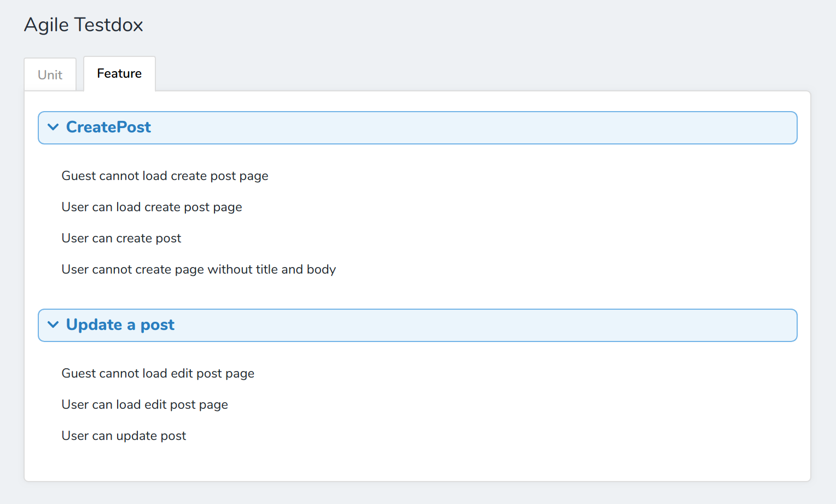This screenshot has width=836, height=504.
Task: Collapse CreatePost section using its chevron icon
Action: tap(53, 128)
